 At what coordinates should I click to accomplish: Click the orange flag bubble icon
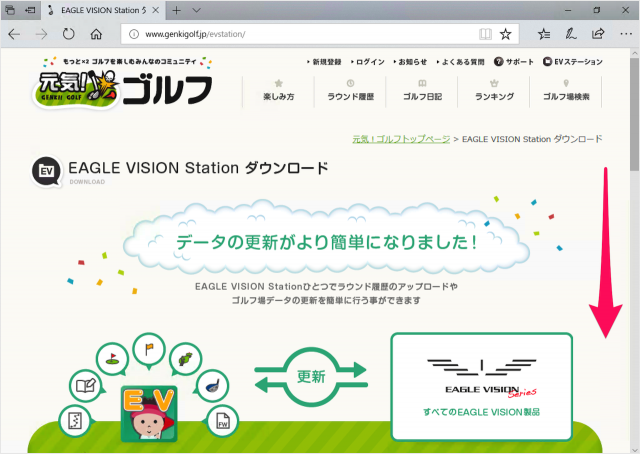pos(149,350)
